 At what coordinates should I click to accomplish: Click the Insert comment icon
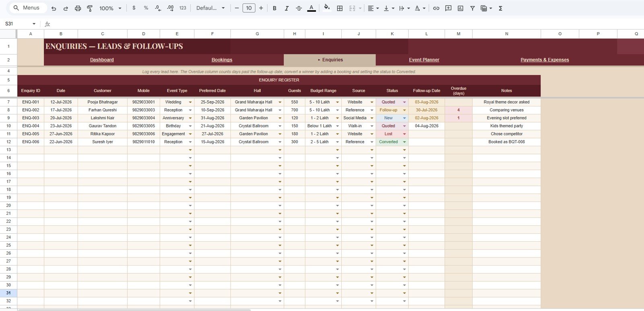448,8
